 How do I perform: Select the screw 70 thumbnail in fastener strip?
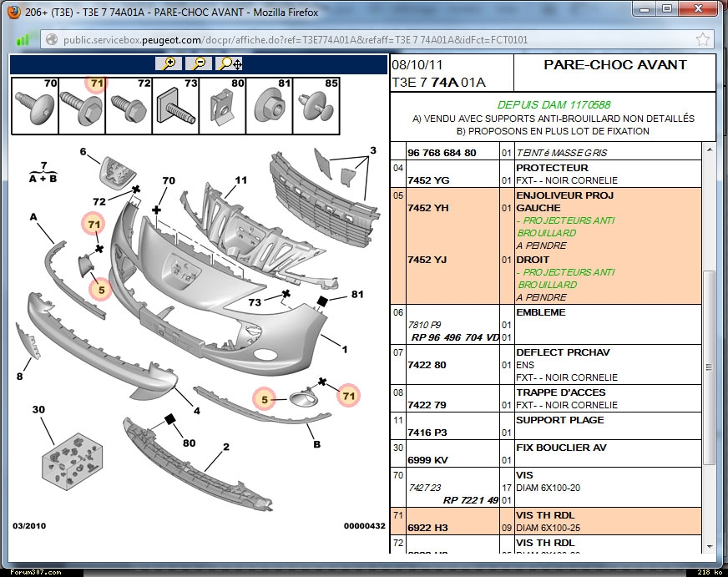(35, 106)
